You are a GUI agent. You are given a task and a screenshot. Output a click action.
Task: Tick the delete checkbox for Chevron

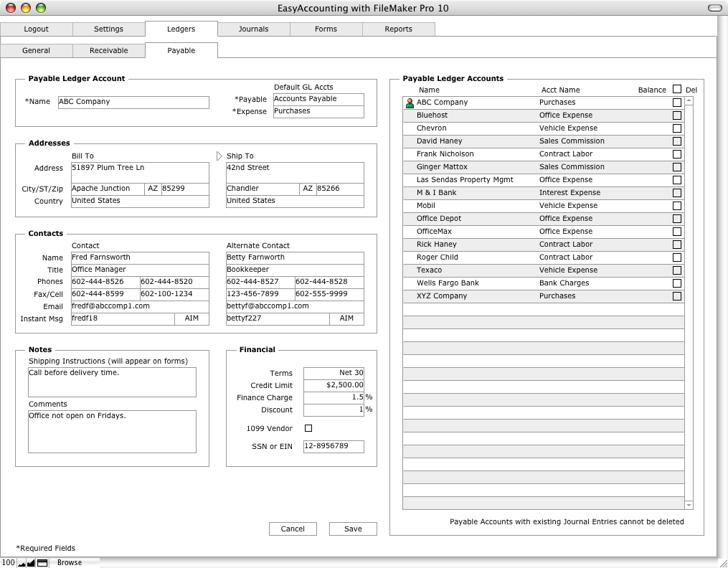[x=677, y=128]
